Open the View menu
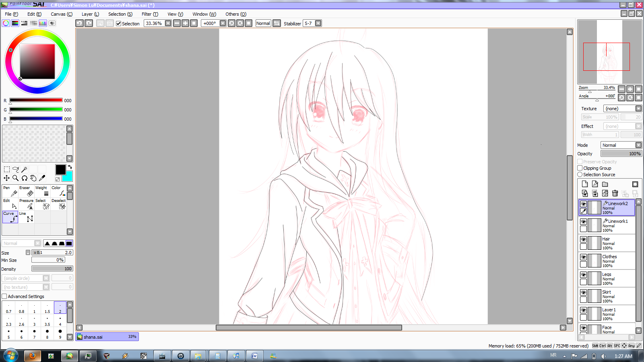This screenshot has height=362, width=644. [x=175, y=14]
